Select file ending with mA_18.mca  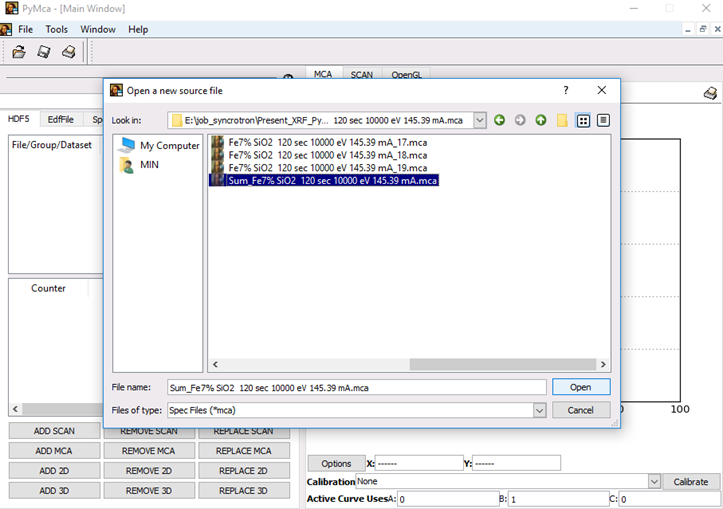tap(319, 155)
